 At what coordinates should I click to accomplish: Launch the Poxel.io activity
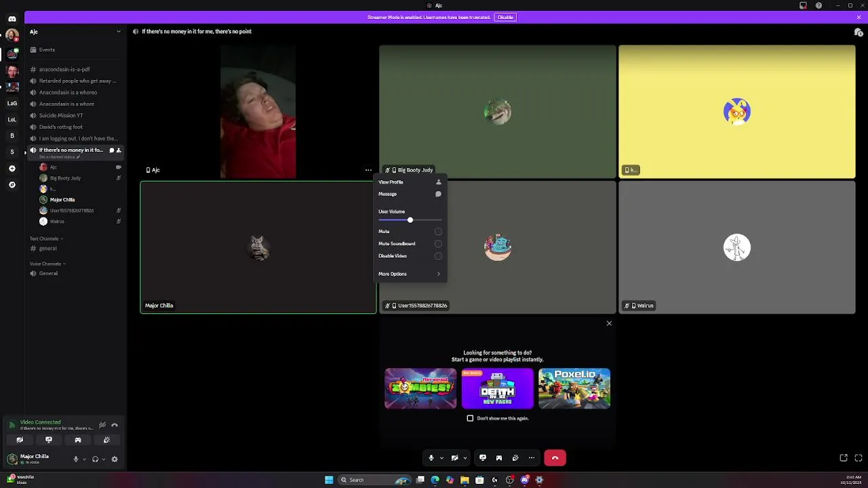pyautogui.click(x=574, y=388)
